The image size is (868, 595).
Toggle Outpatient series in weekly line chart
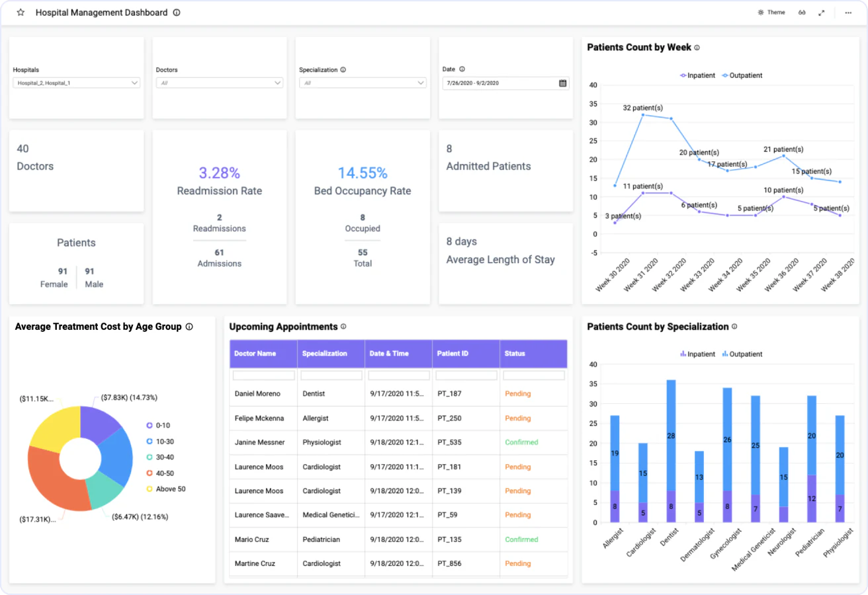pyautogui.click(x=741, y=75)
